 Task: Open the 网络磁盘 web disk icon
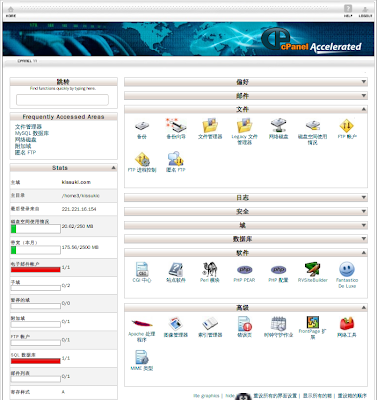(279, 125)
